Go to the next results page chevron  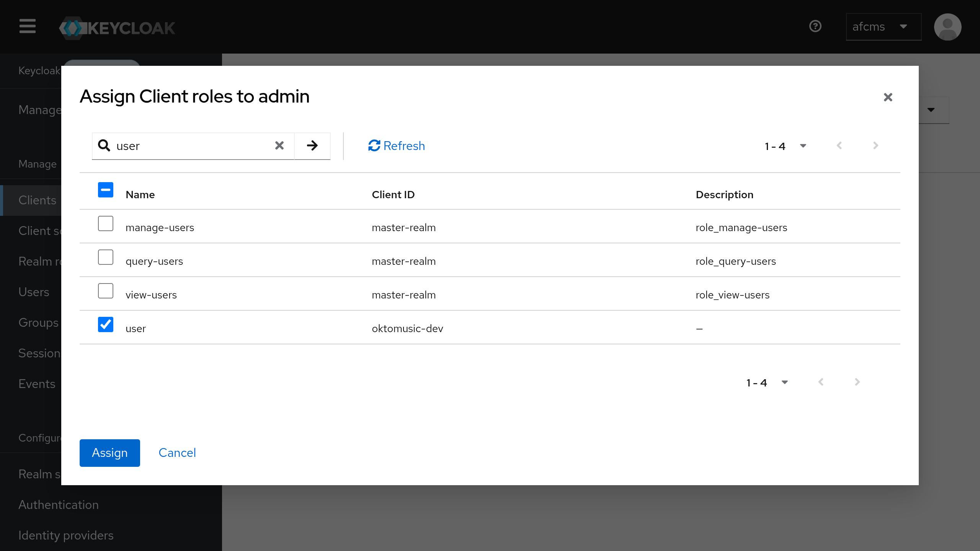[x=875, y=146]
